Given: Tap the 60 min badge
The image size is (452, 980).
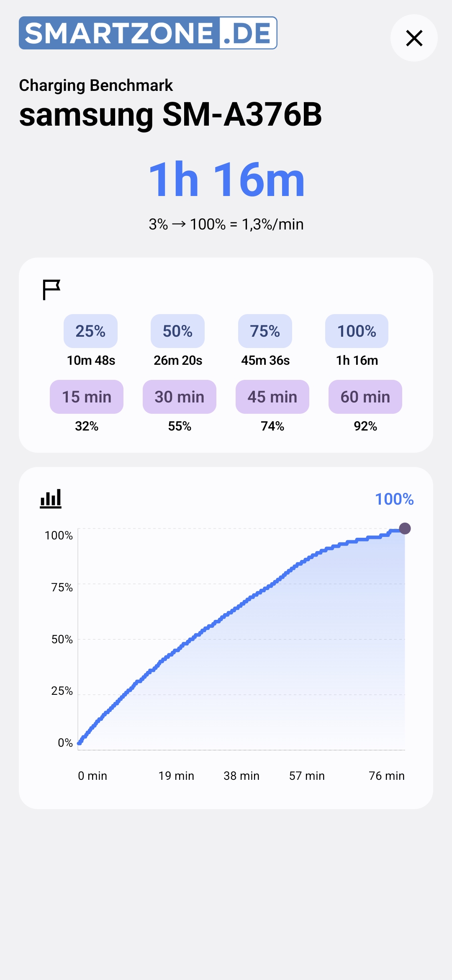Looking at the screenshot, I should (x=365, y=397).
